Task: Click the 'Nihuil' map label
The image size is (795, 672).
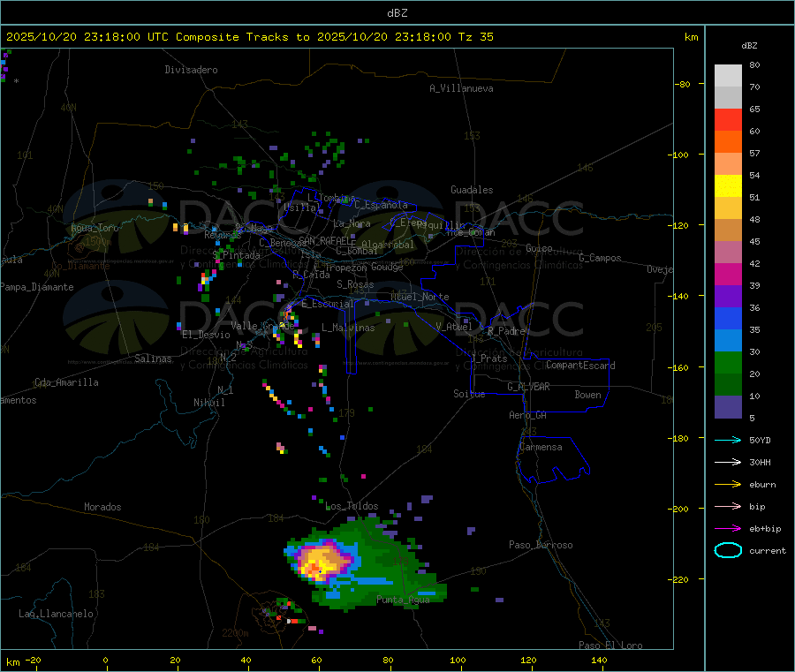Action: pyautogui.click(x=209, y=403)
